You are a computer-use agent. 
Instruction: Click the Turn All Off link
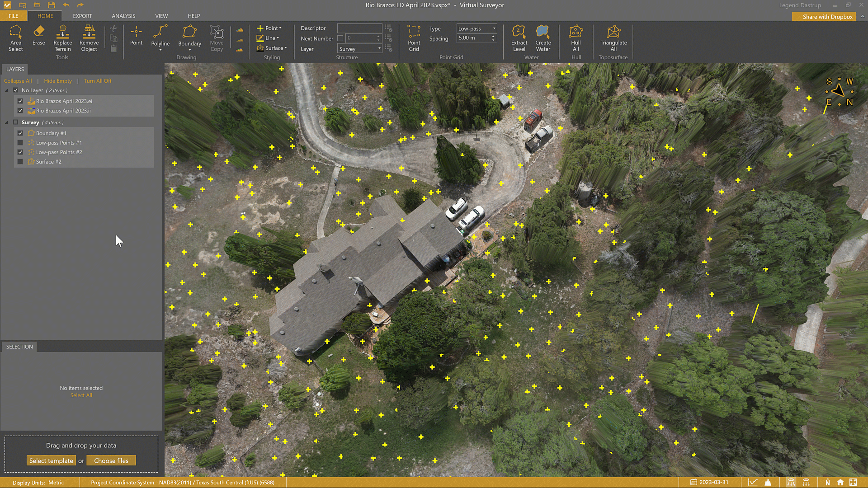97,81
